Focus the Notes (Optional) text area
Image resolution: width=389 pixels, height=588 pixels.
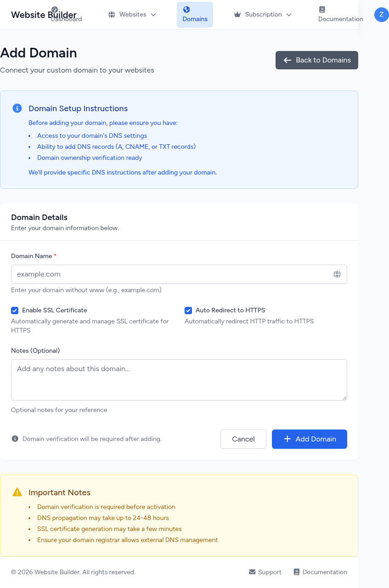point(179,379)
